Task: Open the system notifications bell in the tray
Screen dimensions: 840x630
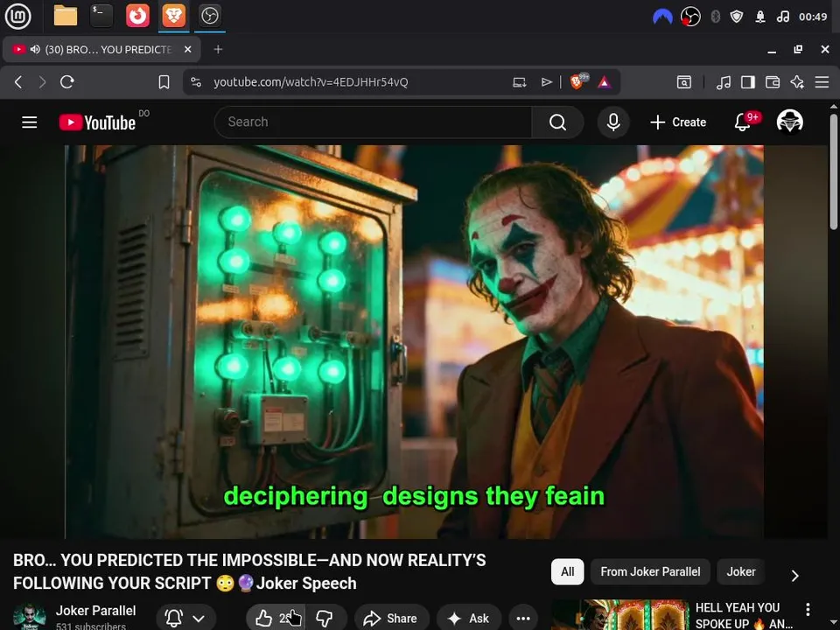Action: (760, 17)
